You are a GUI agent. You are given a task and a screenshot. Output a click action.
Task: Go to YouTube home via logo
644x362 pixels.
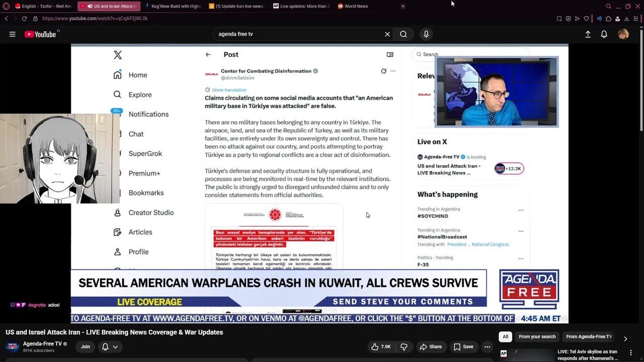point(41,34)
